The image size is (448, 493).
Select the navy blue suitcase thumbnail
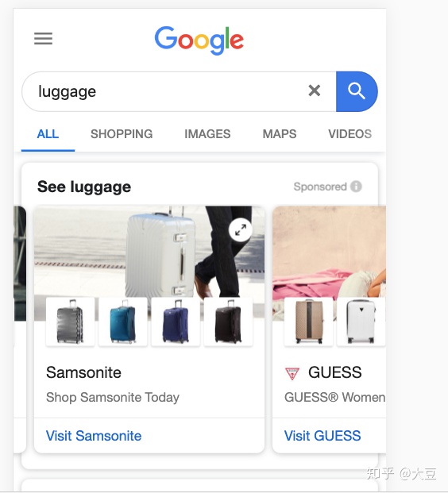pos(176,322)
